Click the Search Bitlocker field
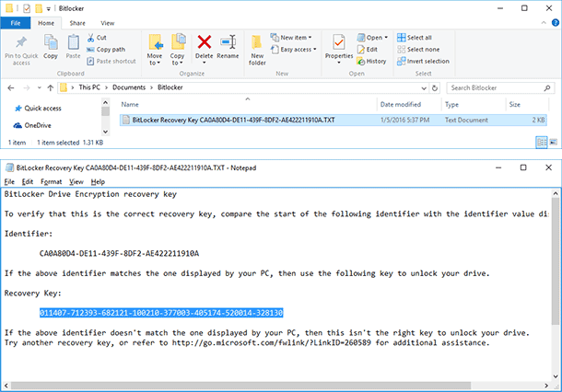Viewport: 562px width, 392px height. point(500,87)
